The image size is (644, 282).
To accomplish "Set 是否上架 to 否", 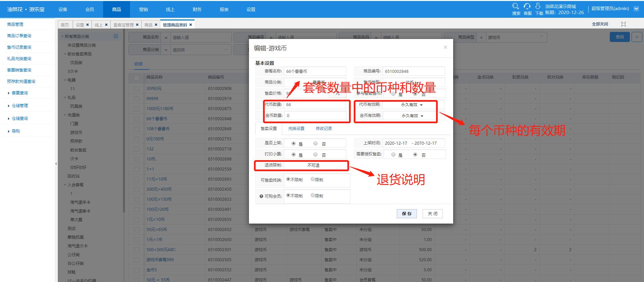I will coord(315,143).
